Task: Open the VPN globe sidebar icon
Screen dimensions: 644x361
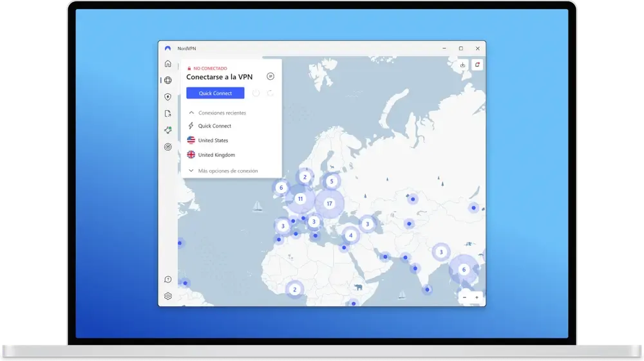Action: (168, 80)
